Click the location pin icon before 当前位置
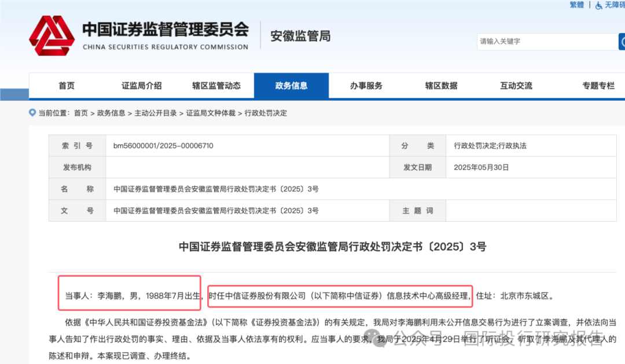 pyautogui.click(x=32, y=113)
